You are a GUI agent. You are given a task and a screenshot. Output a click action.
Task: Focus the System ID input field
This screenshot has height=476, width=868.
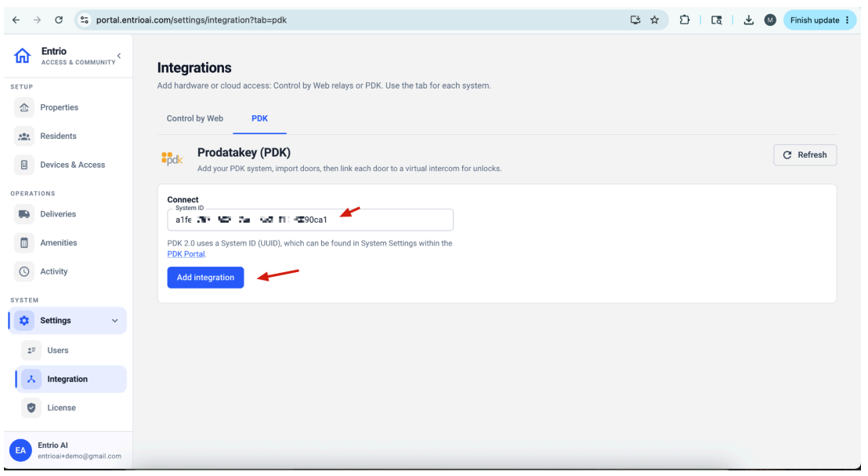pos(310,220)
